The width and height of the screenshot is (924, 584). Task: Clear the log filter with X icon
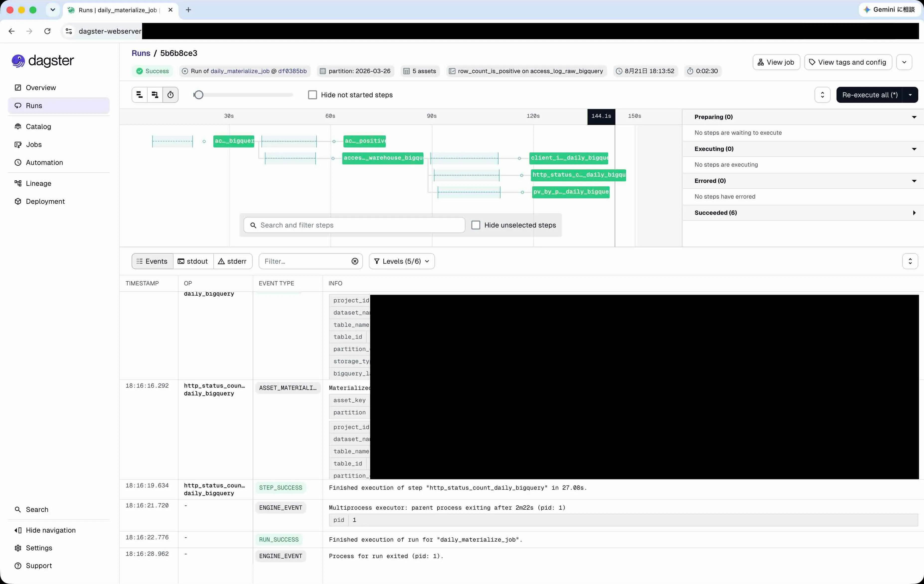(354, 261)
